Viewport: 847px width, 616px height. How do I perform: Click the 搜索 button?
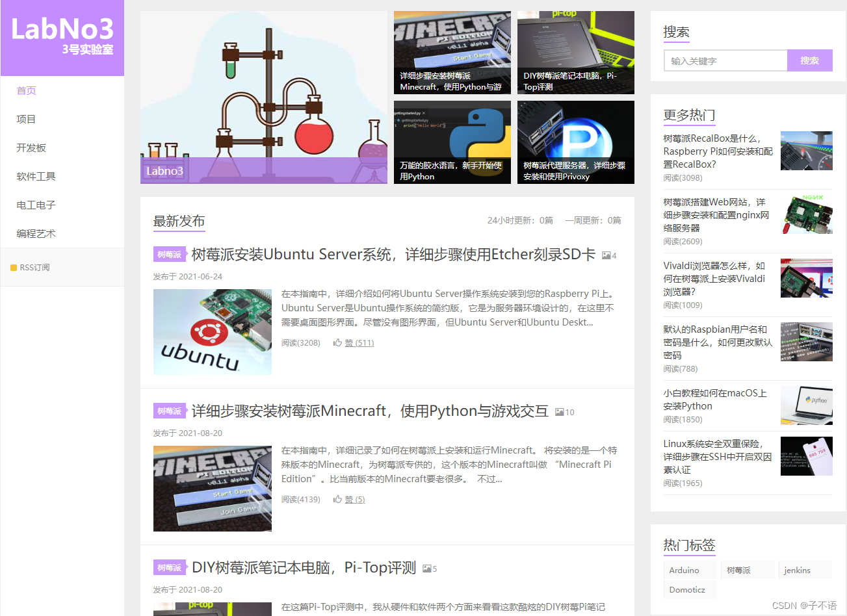[x=809, y=60]
